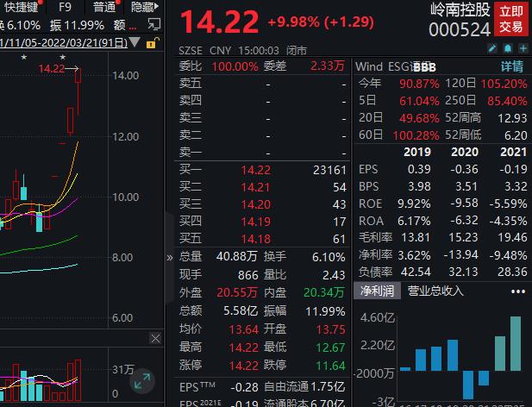Click the 52周高 value 12.93

click(x=512, y=118)
